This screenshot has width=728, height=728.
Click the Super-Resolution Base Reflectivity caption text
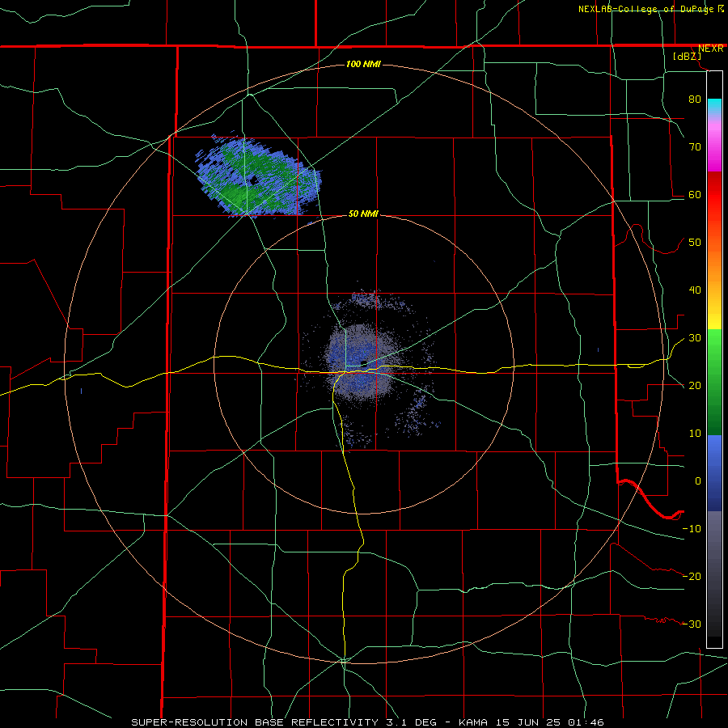click(367, 722)
